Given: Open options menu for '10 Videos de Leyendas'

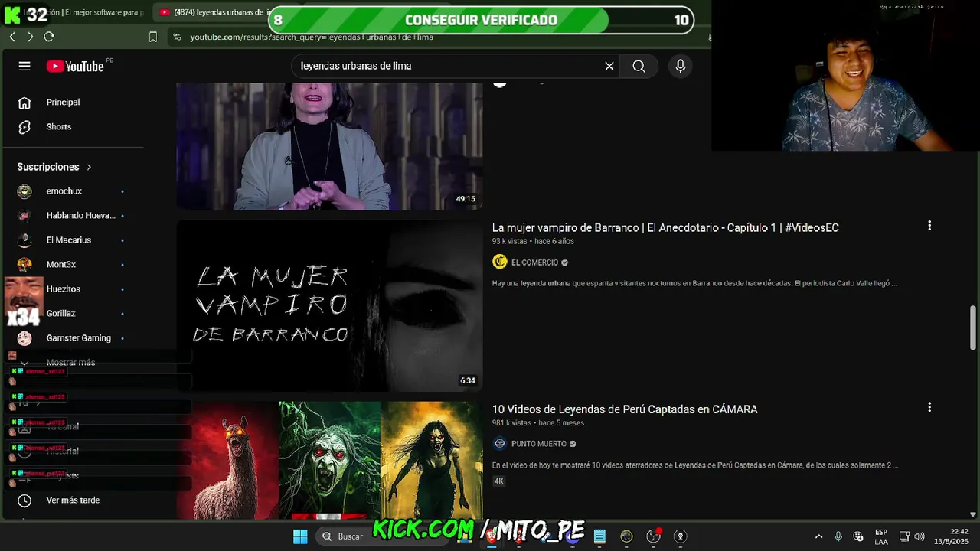Looking at the screenshot, I should [x=929, y=408].
